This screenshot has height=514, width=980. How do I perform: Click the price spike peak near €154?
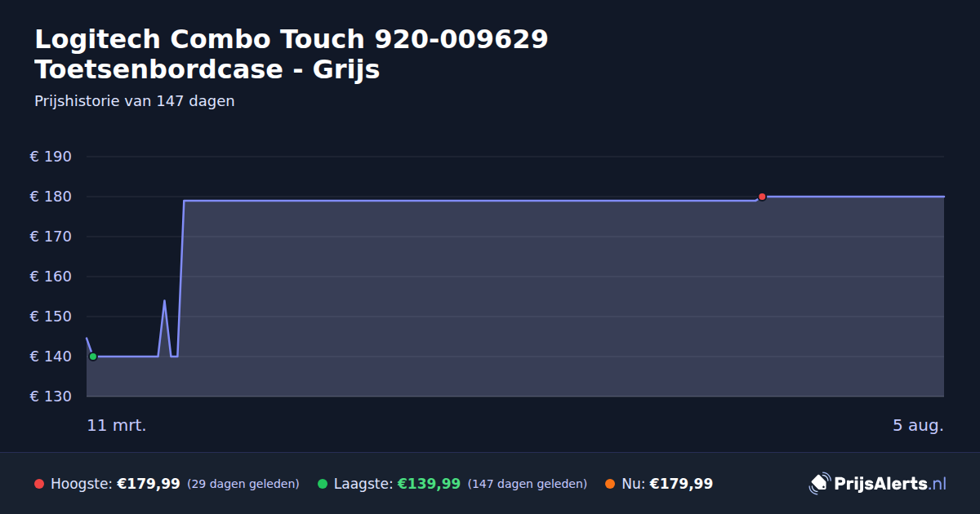[x=164, y=301]
